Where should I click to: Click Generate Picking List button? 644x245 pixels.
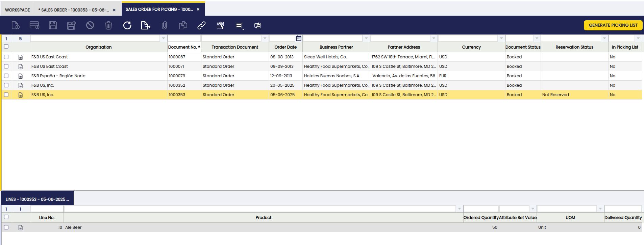[613, 25]
